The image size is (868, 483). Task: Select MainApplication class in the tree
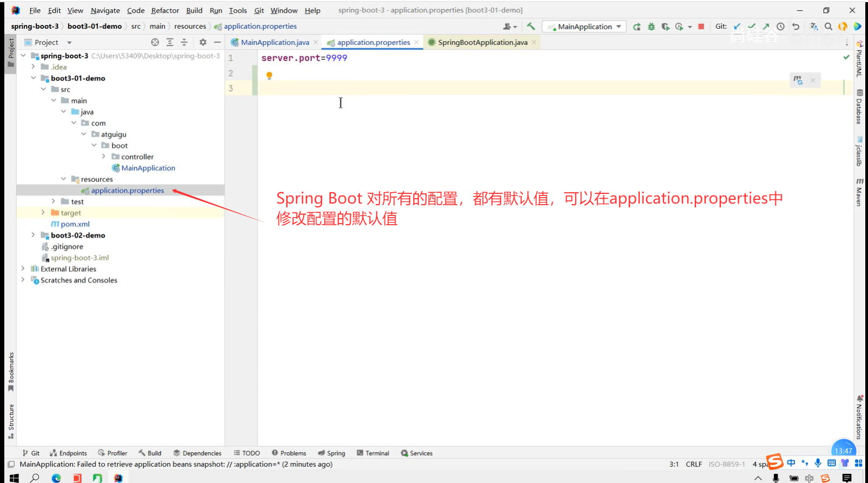coord(148,168)
